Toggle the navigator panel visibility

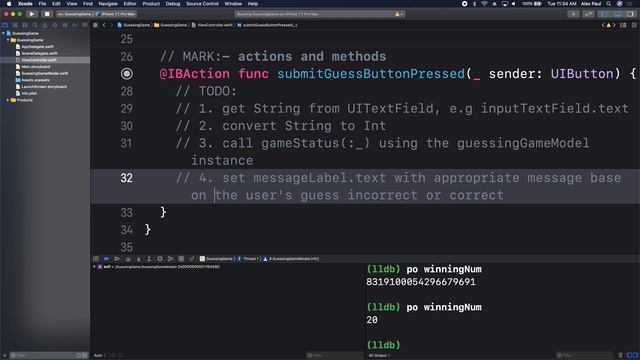tap(604, 14)
